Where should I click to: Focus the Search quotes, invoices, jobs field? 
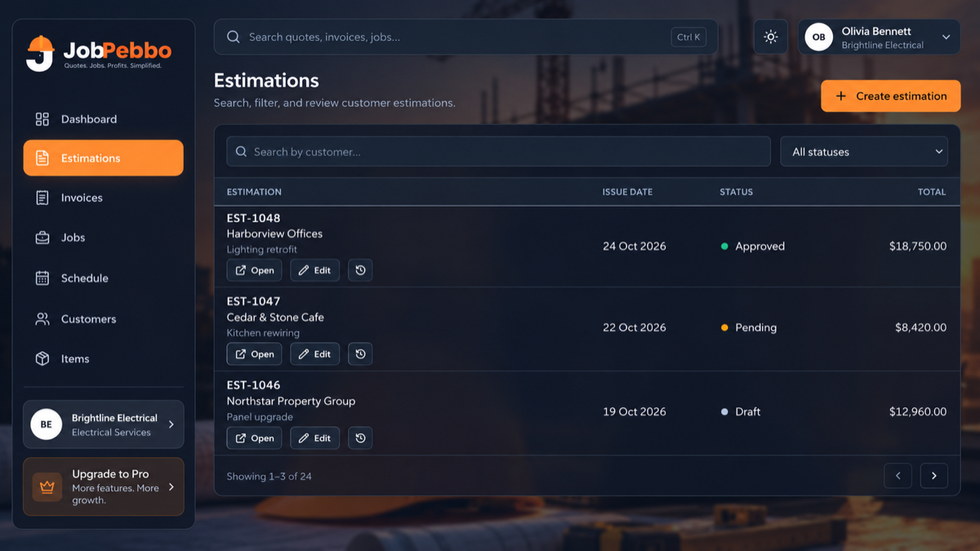coord(465,38)
